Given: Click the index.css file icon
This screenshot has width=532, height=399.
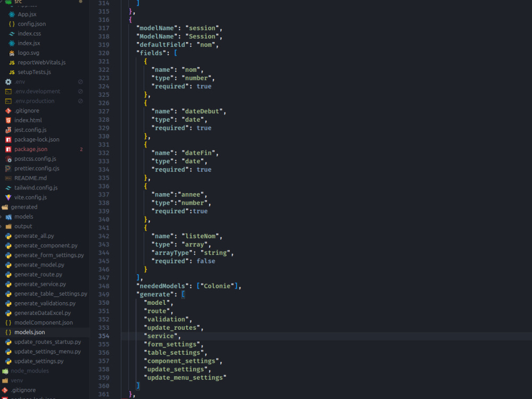Looking at the screenshot, I should click(12, 34).
